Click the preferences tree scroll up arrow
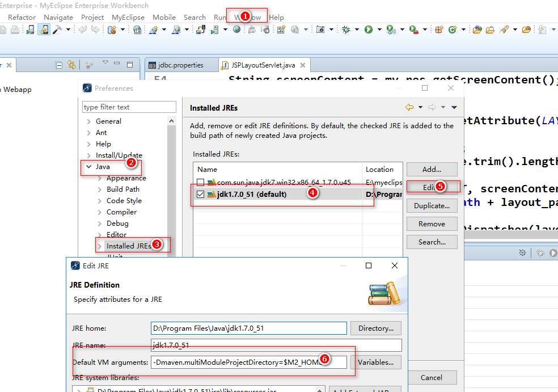Screen dimensions: 558x392 (171, 121)
